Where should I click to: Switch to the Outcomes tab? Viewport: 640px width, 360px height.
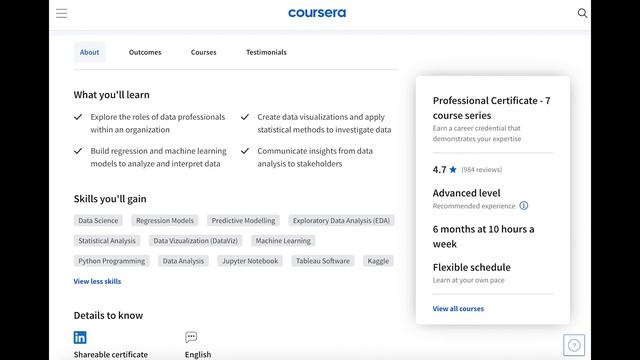coord(145,52)
